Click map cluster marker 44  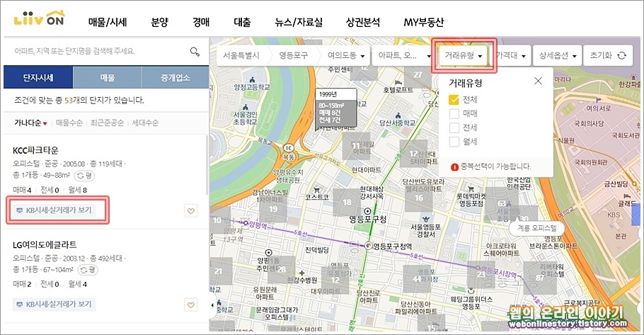click(x=416, y=279)
